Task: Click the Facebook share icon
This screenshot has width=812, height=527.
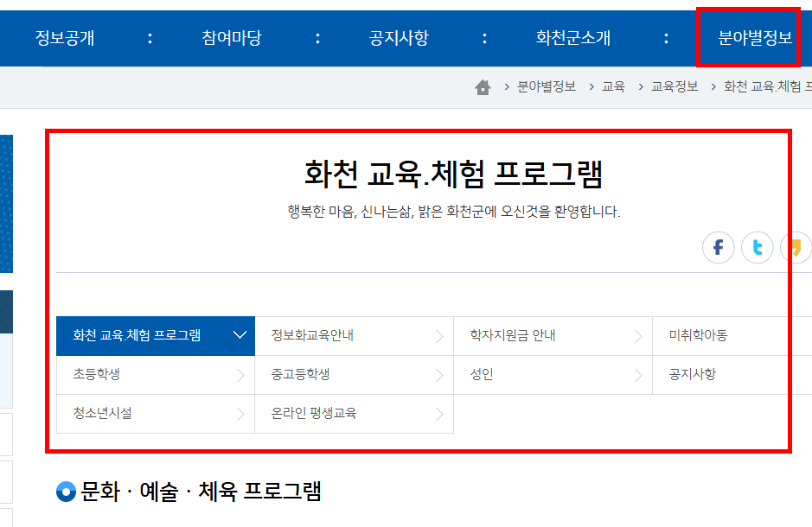Action: pos(718,247)
